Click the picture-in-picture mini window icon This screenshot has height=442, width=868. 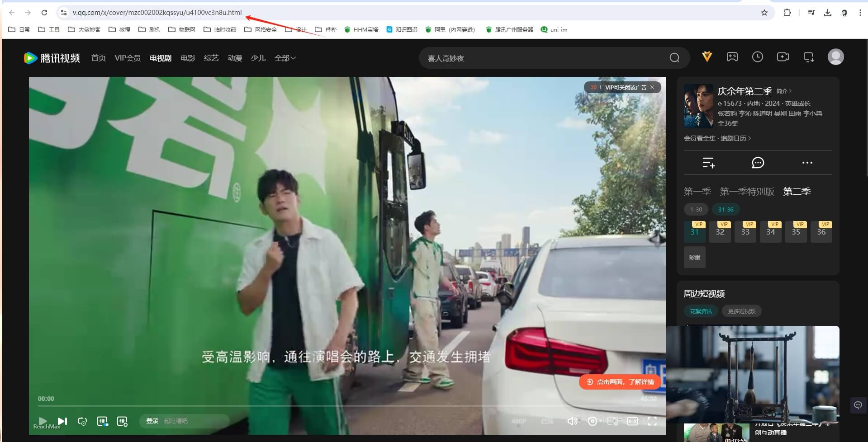(612, 421)
